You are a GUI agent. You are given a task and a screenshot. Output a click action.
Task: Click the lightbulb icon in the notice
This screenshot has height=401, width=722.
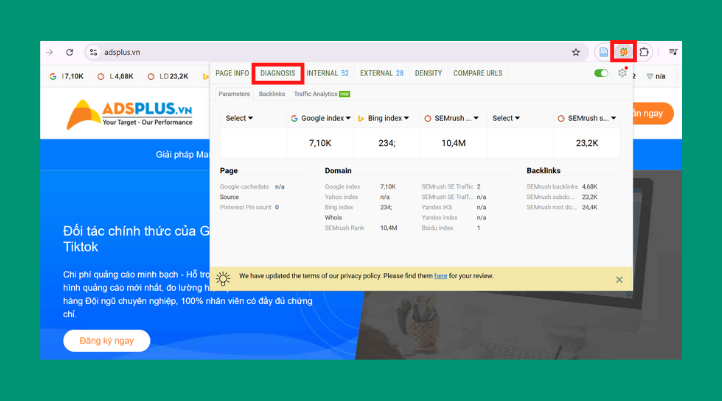(x=223, y=278)
